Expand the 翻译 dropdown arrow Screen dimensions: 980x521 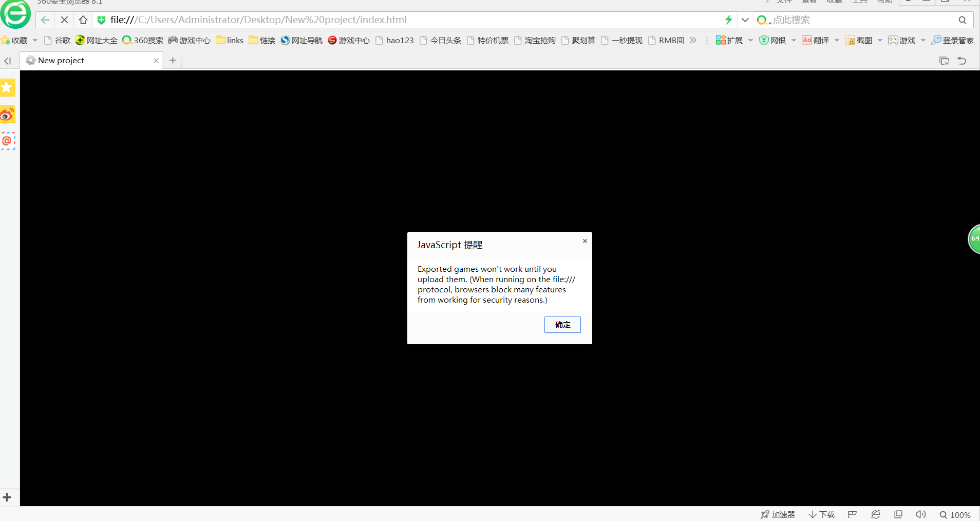coord(837,40)
